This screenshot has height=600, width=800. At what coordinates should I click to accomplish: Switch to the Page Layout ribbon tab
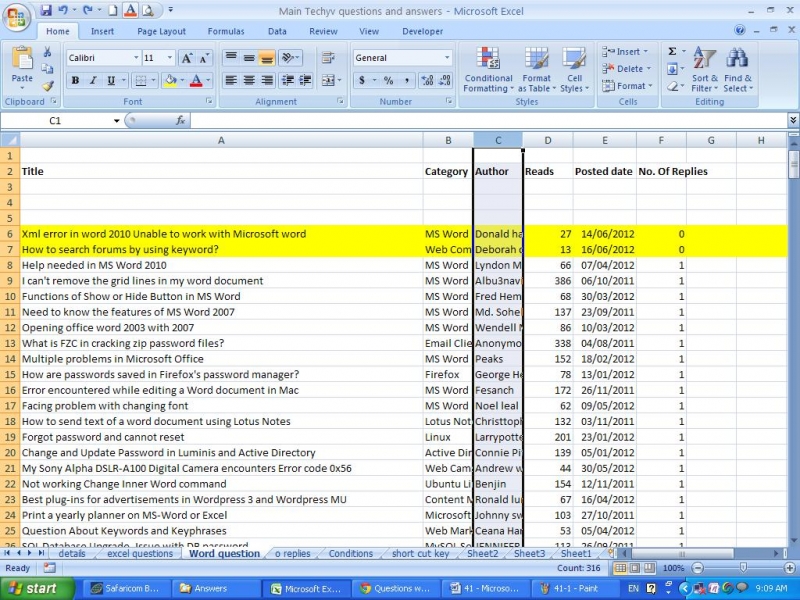pyautogui.click(x=161, y=31)
